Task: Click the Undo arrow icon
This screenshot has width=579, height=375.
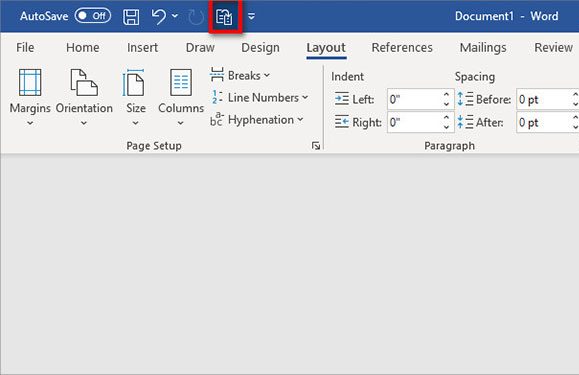Action: pos(159,17)
